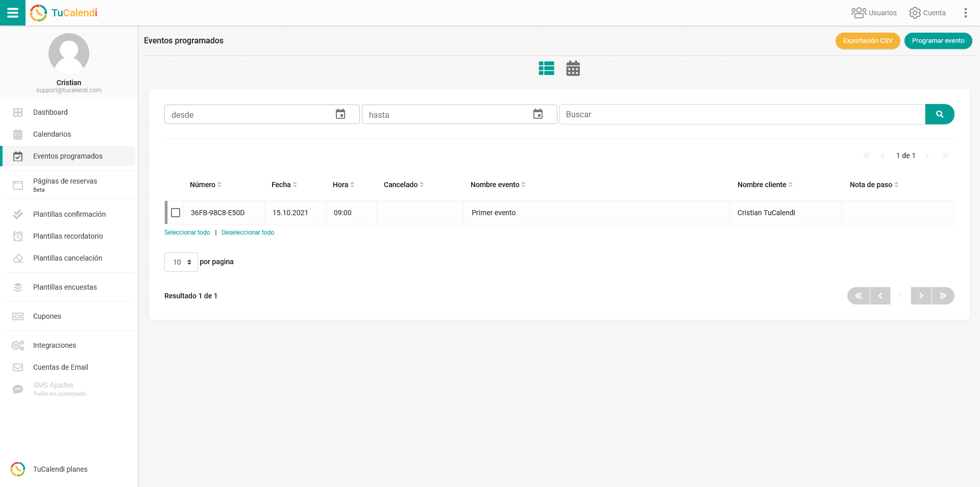Click bottom last-page double arrow button
The image size is (980, 487).
point(943,296)
